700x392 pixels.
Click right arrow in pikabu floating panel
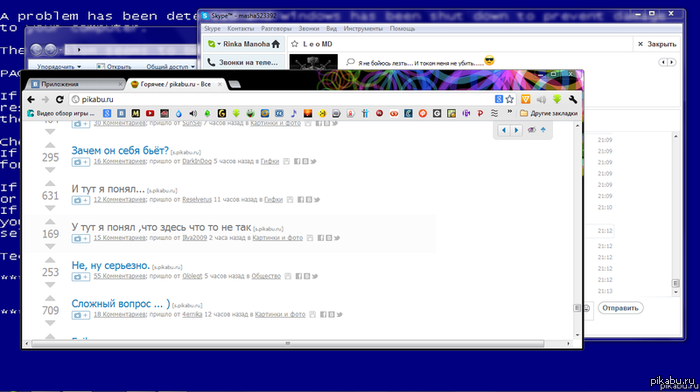point(516,130)
